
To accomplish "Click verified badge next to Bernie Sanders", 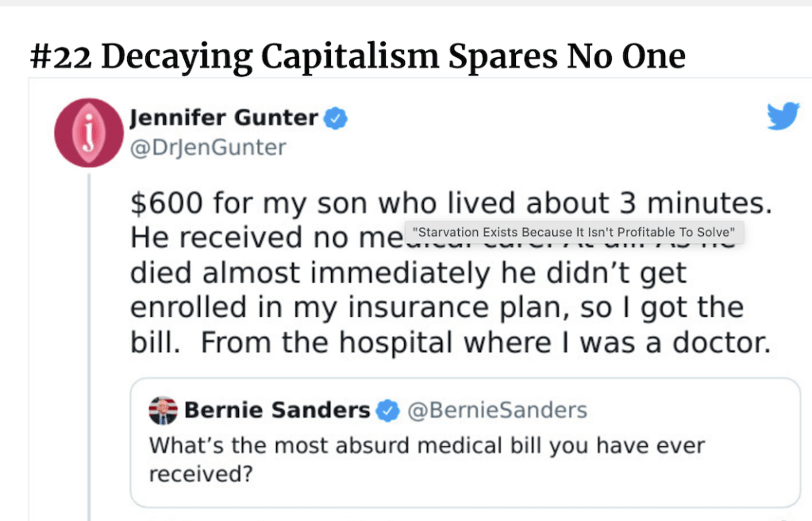I will click(387, 411).
